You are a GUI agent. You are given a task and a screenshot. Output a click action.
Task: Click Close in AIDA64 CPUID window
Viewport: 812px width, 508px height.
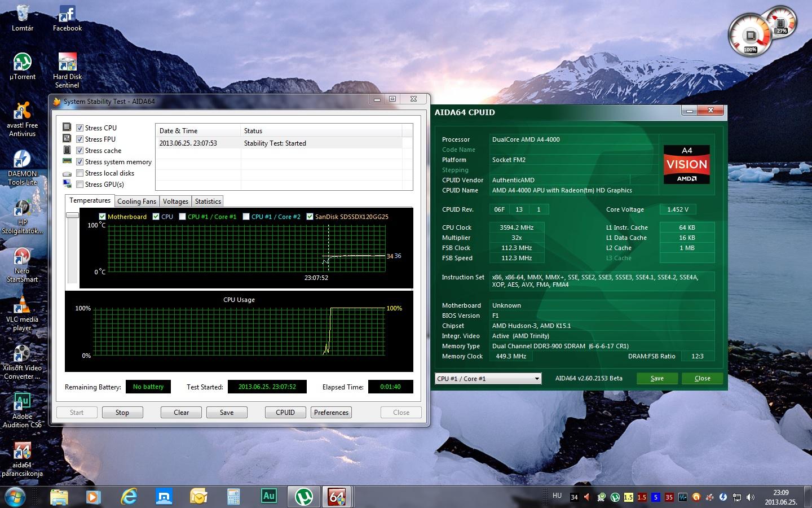[702, 378]
